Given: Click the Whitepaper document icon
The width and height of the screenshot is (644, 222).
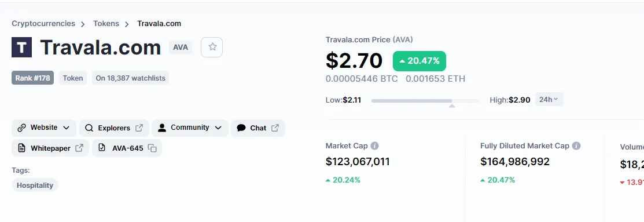Looking at the screenshot, I should pos(22,148).
